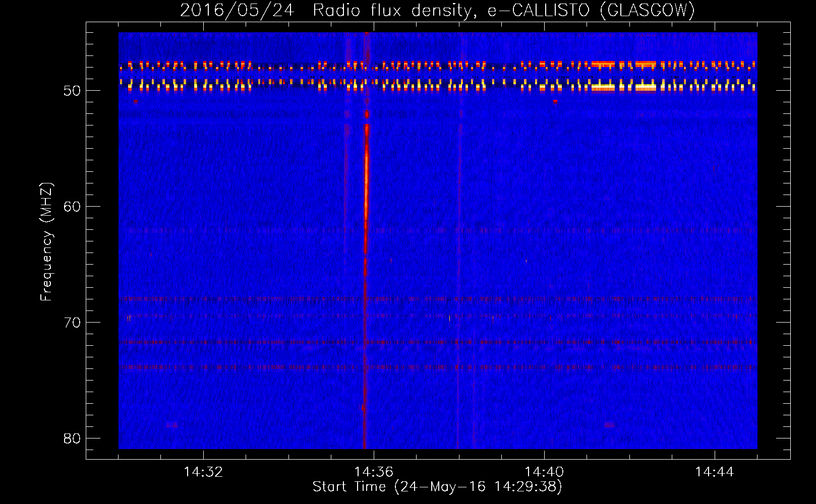Click the 50 frequency tick label
The image size is (816, 504).
(72, 91)
